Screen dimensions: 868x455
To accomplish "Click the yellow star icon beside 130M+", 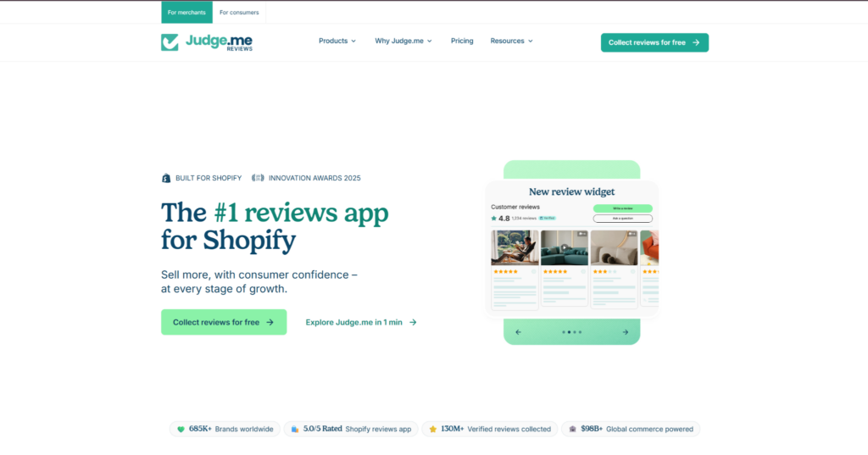I will [433, 429].
